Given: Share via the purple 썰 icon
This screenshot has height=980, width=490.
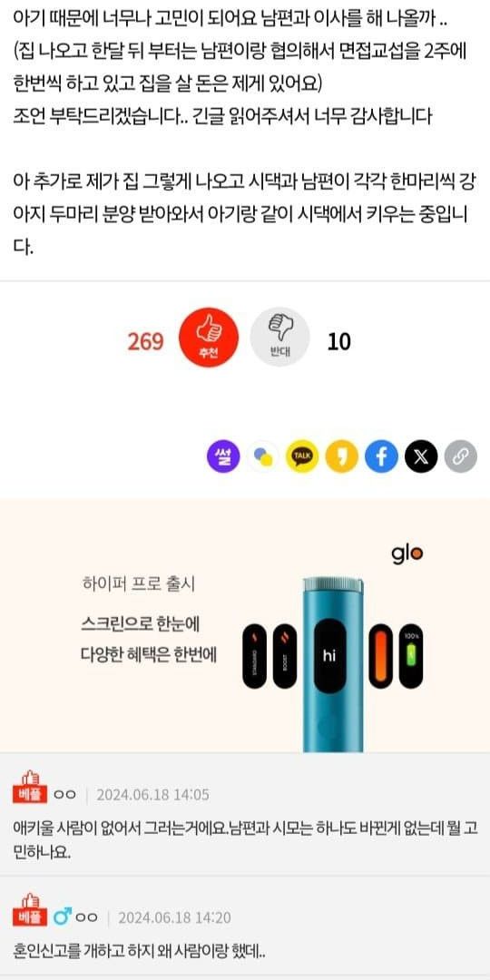Looking at the screenshot, I should (x=224, y=456).
